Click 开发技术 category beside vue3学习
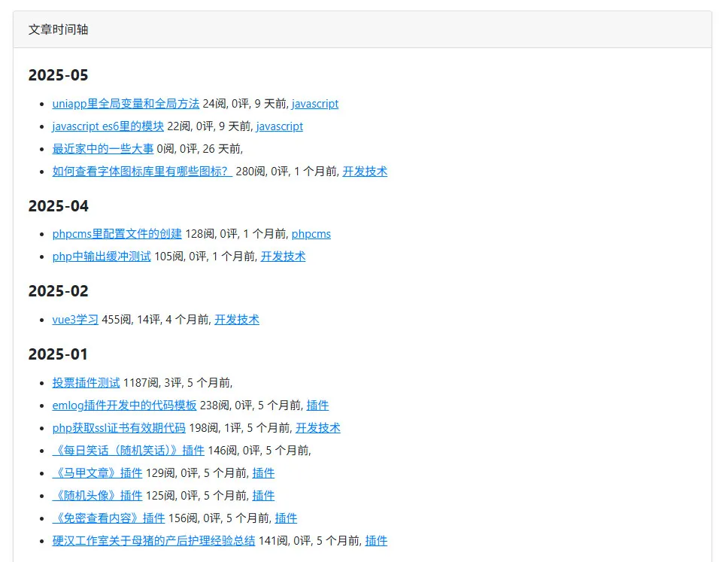This screenshot has width=728, height=562. (x=237, y=320)
